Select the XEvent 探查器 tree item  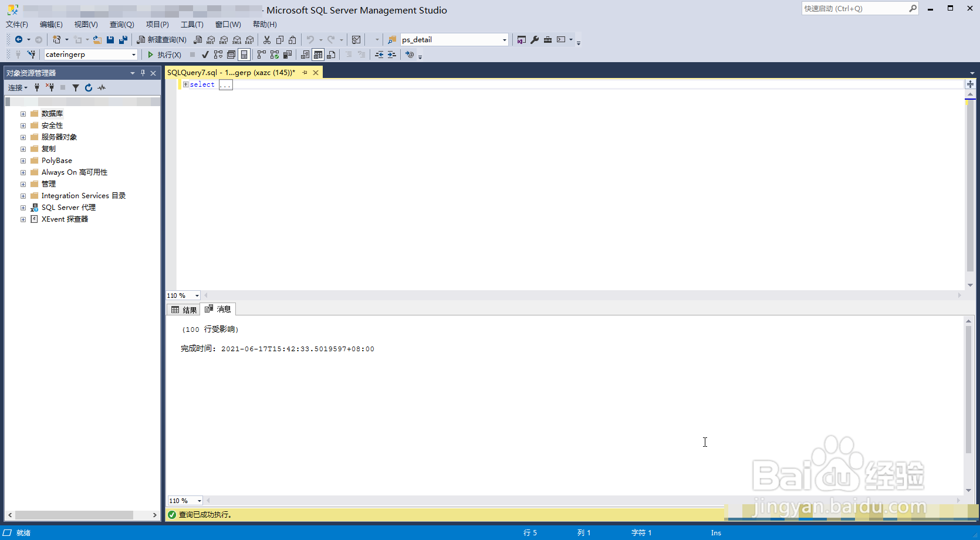coord(65,219)
